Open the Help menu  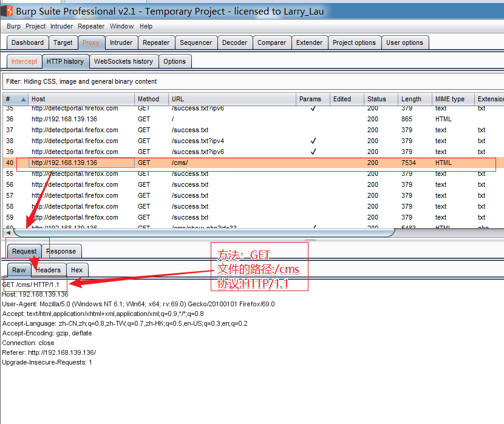pyautogui.click(x=146, y=26)
